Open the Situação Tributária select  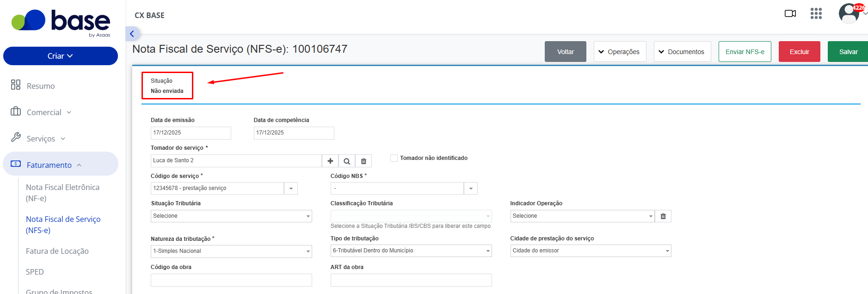coord(231,216)
